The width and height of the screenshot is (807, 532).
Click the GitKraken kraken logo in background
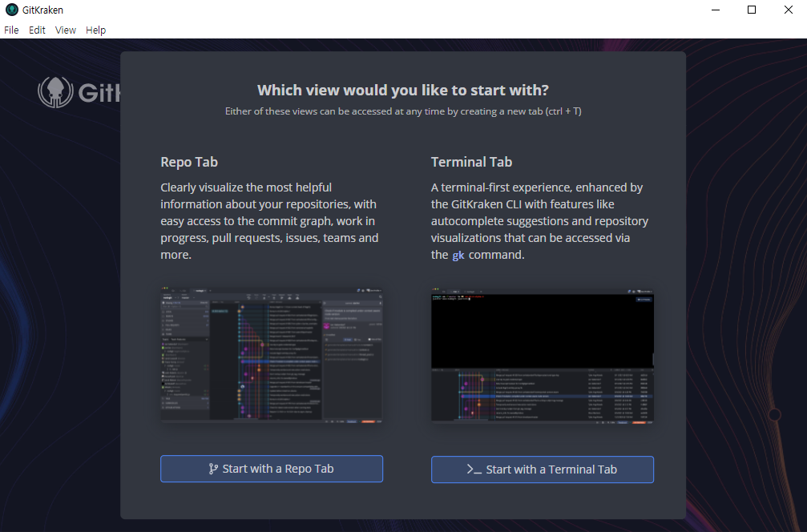(55, 92)
